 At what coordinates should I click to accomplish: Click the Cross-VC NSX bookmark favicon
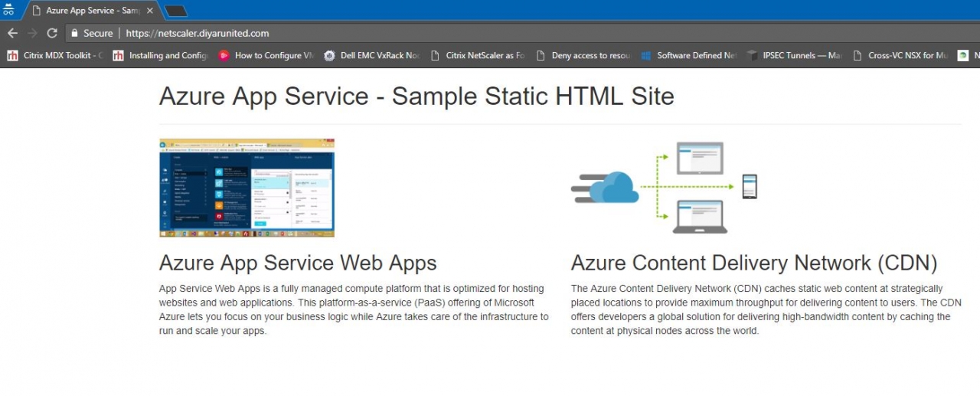tap(857, 55)
